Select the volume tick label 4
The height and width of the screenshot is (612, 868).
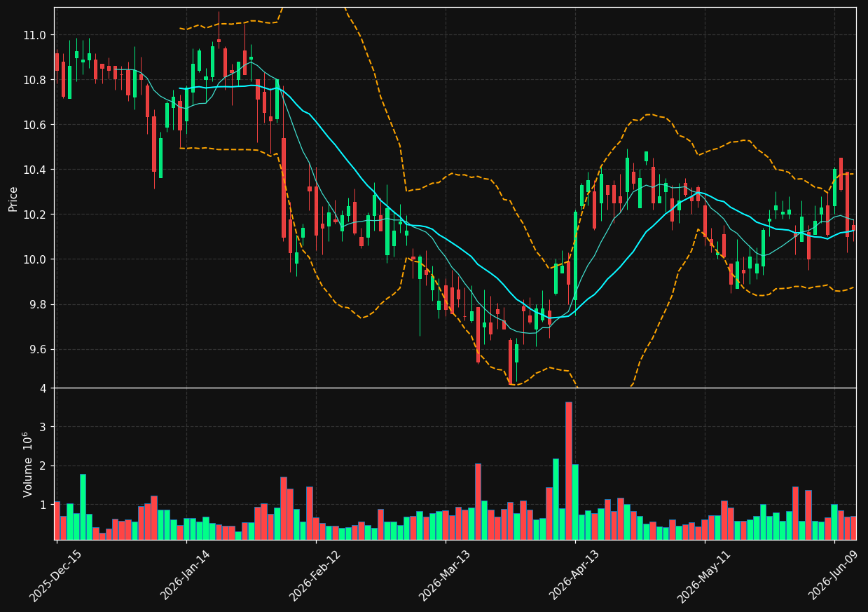pos(43,388)
